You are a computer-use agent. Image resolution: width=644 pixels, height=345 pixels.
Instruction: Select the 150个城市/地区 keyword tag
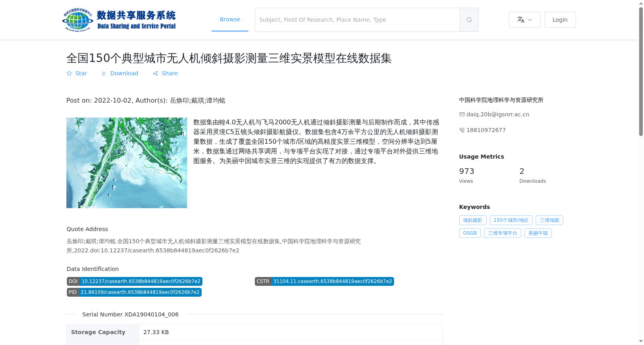point(511,220)
